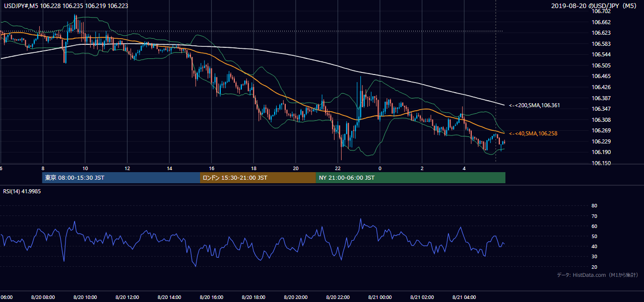The height and width of the screenshot is (302, 644).
Task: Click the 8/21 00:00 date axis label
Action: pyautogui.click(x=380, y=297)
